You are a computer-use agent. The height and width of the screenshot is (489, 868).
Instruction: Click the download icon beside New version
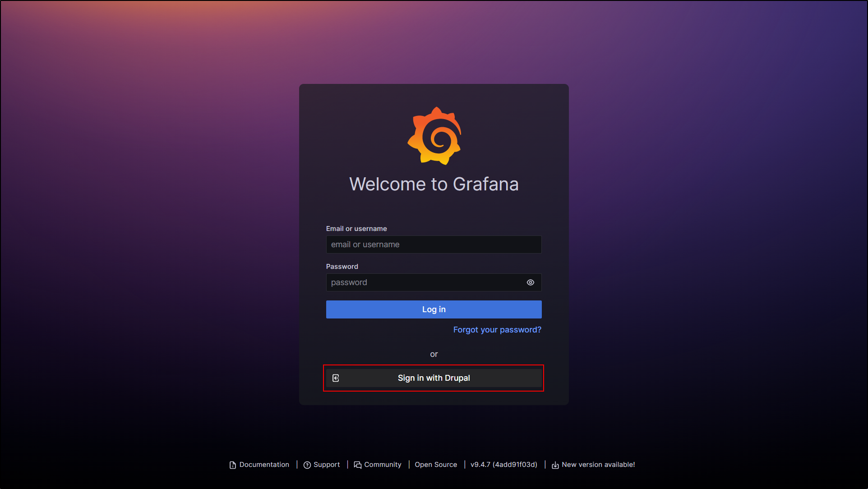click(x=555, y=465)
